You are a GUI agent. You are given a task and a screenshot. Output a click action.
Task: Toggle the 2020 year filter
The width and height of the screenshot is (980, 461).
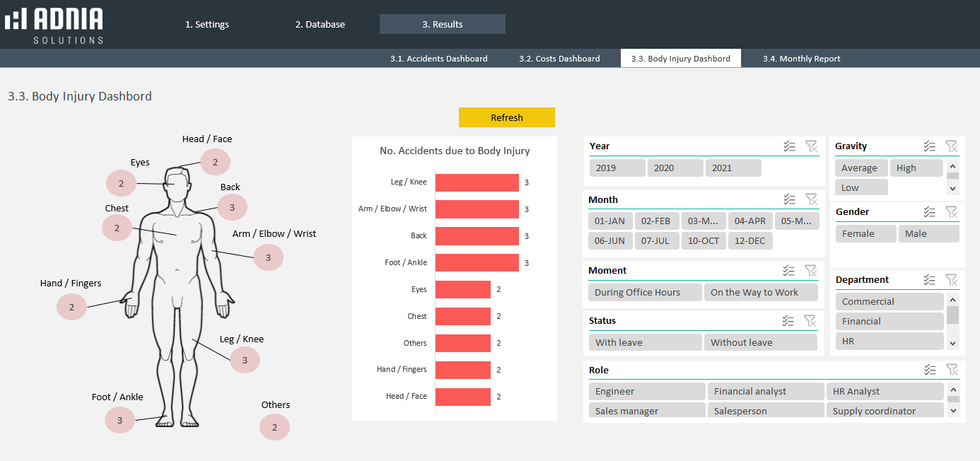click(675, 168)
